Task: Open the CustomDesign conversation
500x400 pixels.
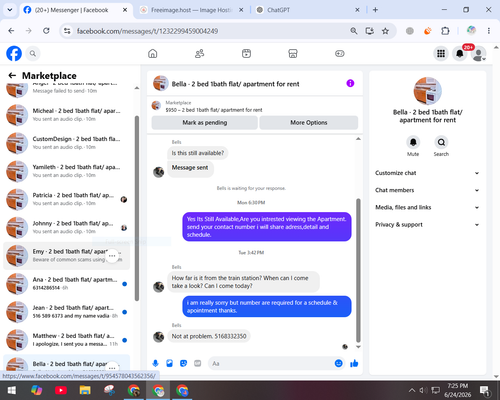Action: (x=67, y=143)
